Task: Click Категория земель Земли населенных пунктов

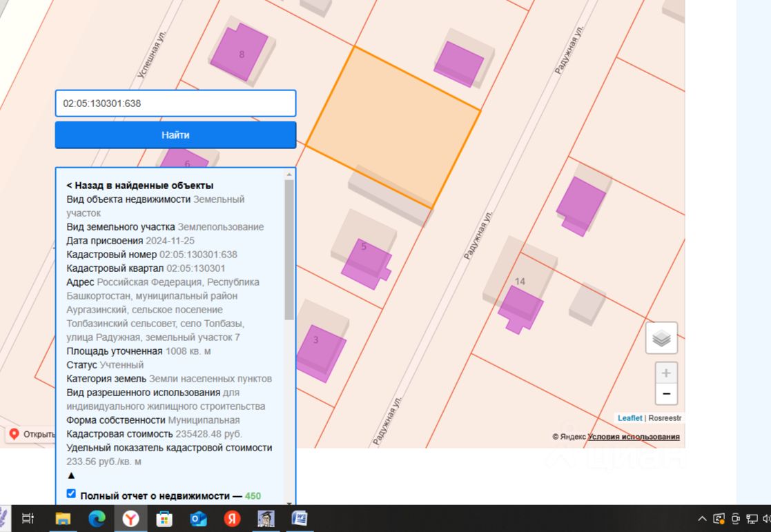Action: 169,379
